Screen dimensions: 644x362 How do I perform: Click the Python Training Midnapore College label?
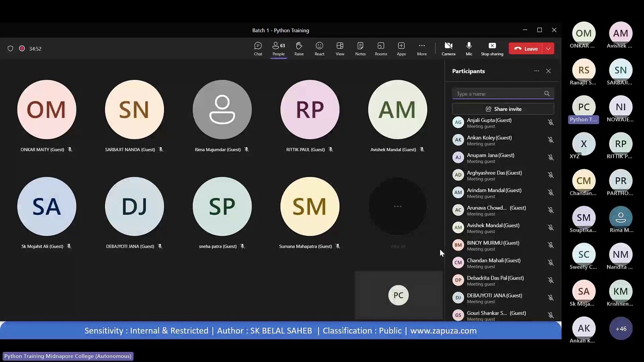[x=68, y=356]
